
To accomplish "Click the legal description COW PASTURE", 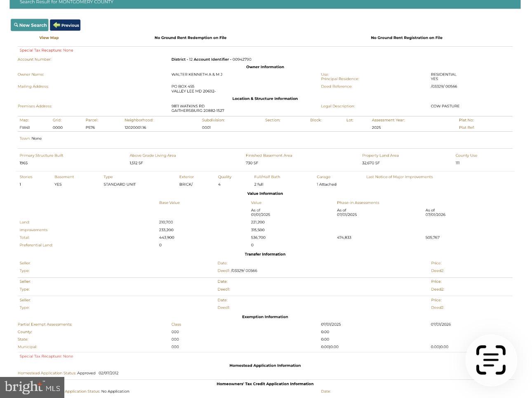I will [445, 106].
